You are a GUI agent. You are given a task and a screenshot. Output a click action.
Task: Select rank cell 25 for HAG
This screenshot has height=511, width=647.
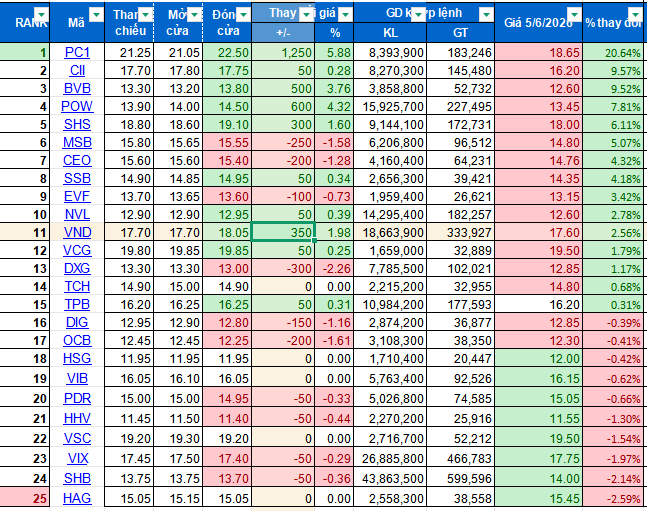[25, 498]
